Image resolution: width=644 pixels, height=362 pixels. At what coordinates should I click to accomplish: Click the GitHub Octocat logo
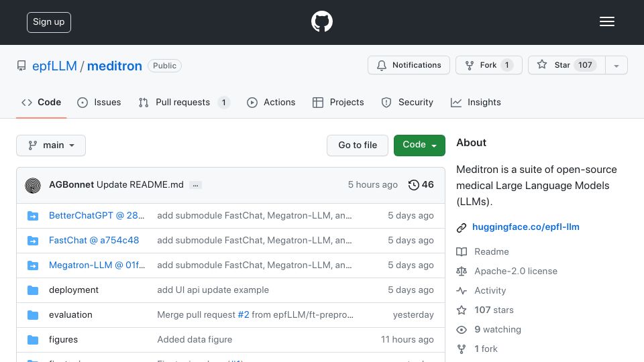coord(321,21)
